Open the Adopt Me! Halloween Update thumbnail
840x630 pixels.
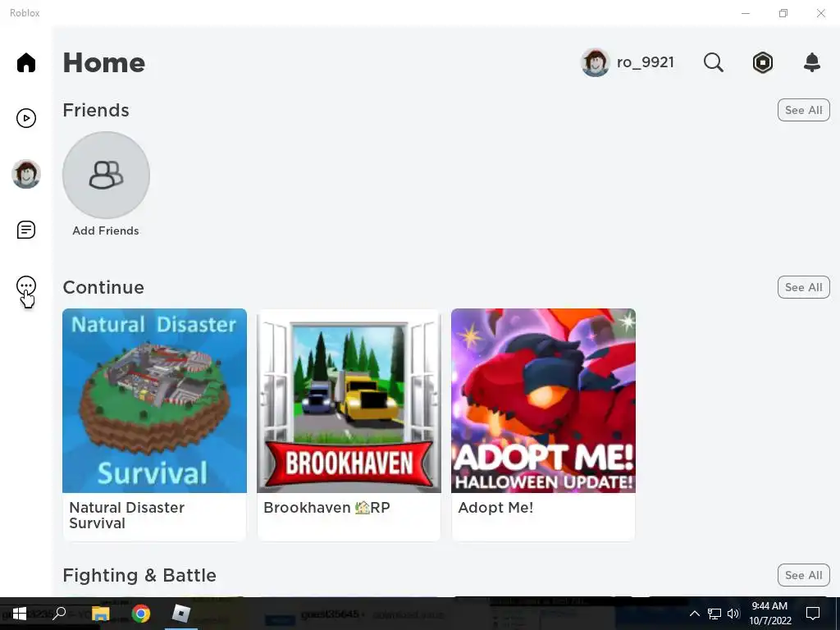tap(543, 400)
